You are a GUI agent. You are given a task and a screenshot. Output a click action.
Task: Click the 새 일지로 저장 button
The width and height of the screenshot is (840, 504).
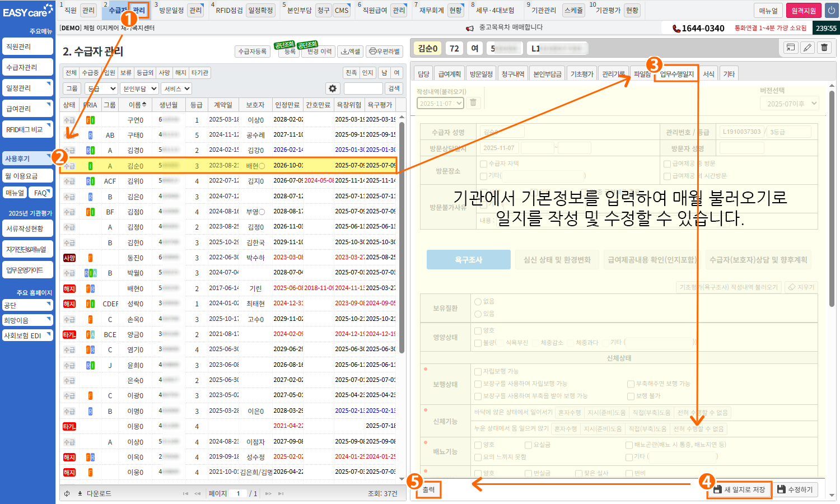tap(739, 489)
